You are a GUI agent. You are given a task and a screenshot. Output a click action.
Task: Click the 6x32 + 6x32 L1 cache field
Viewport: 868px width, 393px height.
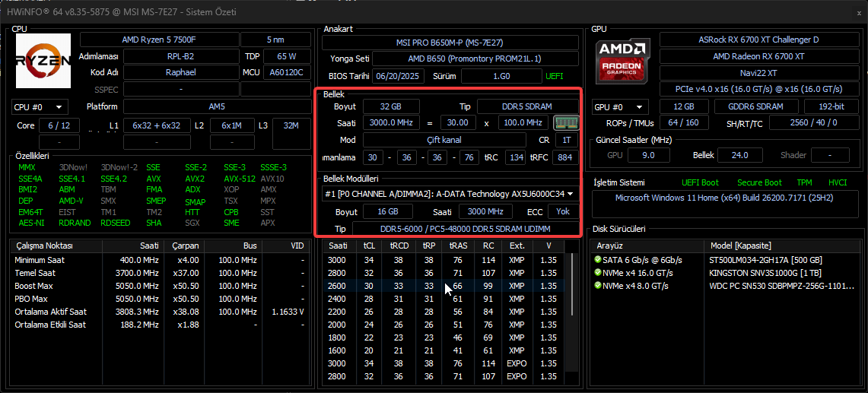click(x=157, y=125)
